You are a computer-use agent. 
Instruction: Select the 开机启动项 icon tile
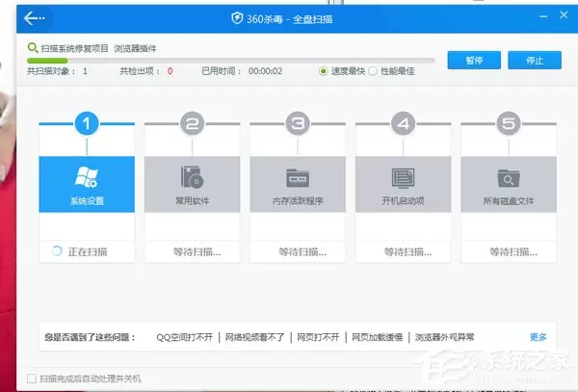[x=403, y=184]
